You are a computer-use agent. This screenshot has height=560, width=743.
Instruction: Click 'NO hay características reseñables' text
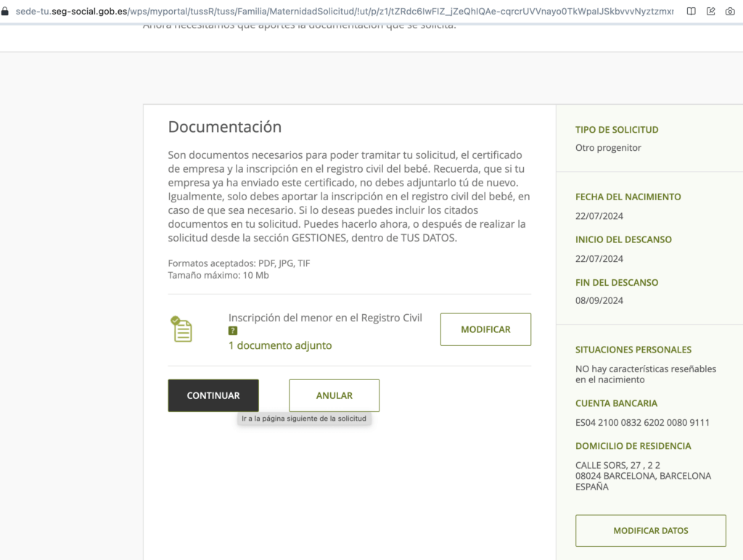[646, 369]
